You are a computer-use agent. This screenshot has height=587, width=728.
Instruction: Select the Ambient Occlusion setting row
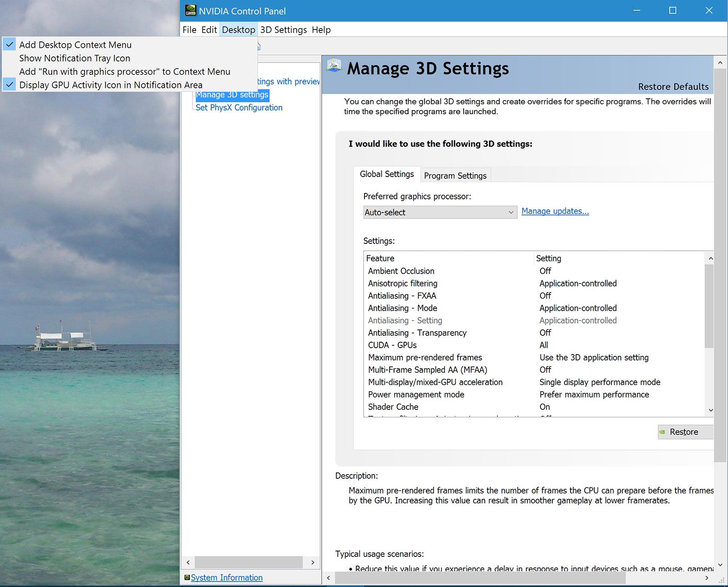pyautogui.click(x=535, y=271)
